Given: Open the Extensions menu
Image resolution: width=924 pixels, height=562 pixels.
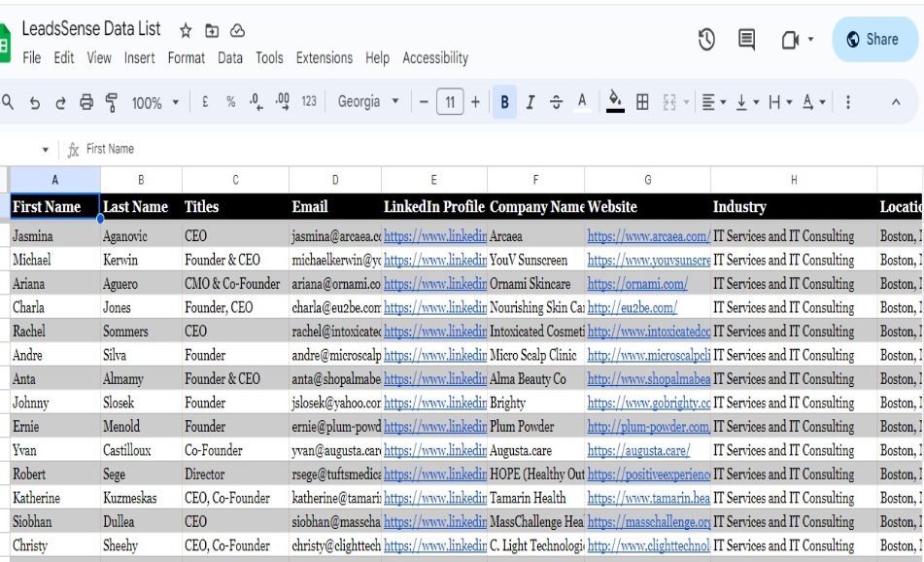Looking at the screenshot, I should click(x=324, y=57).
